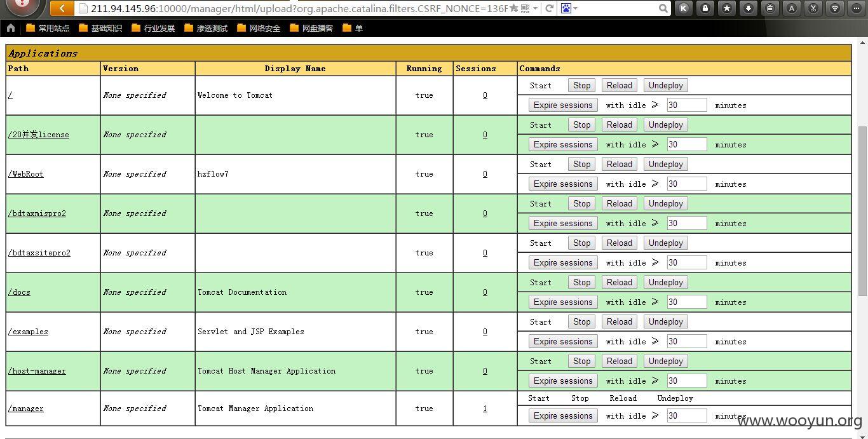Open the 行业发展 bookmark folder
Image resolution: width=868 pixels, height=439 pixels.
153,28
